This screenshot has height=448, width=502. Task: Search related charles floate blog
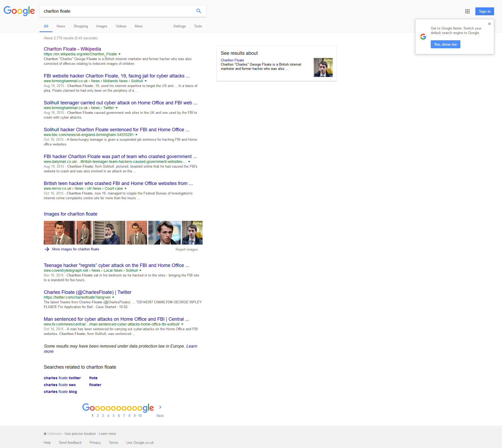tap(60, 392)
